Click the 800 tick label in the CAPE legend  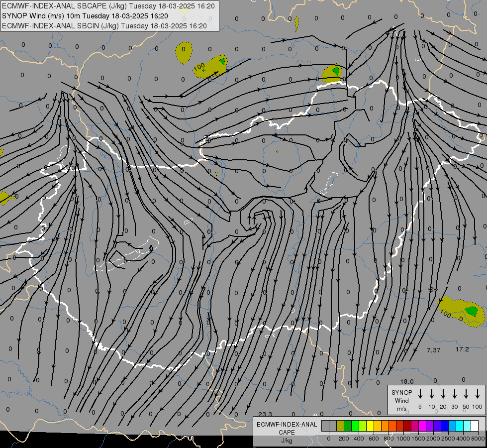click(x=389, y=439)
